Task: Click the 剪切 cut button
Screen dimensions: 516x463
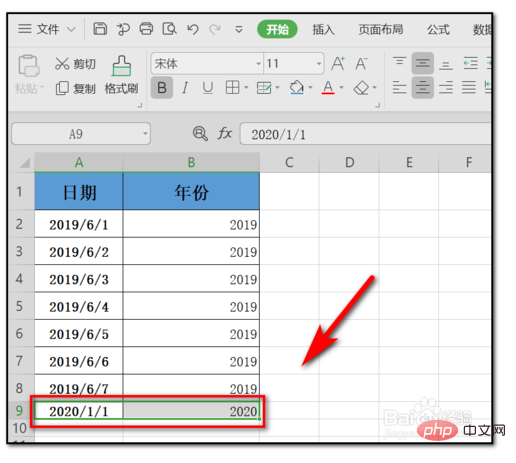Action: tap(75, 64)
